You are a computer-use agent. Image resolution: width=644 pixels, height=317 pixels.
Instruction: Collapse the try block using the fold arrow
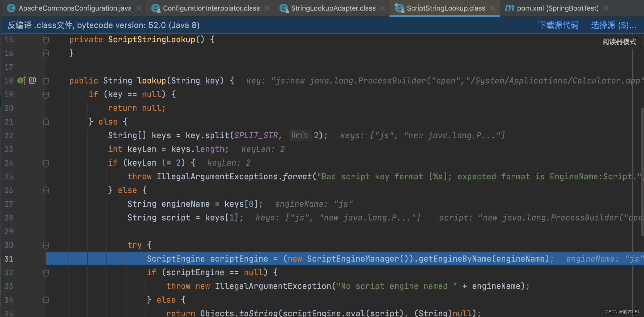[x=46, y=245]
